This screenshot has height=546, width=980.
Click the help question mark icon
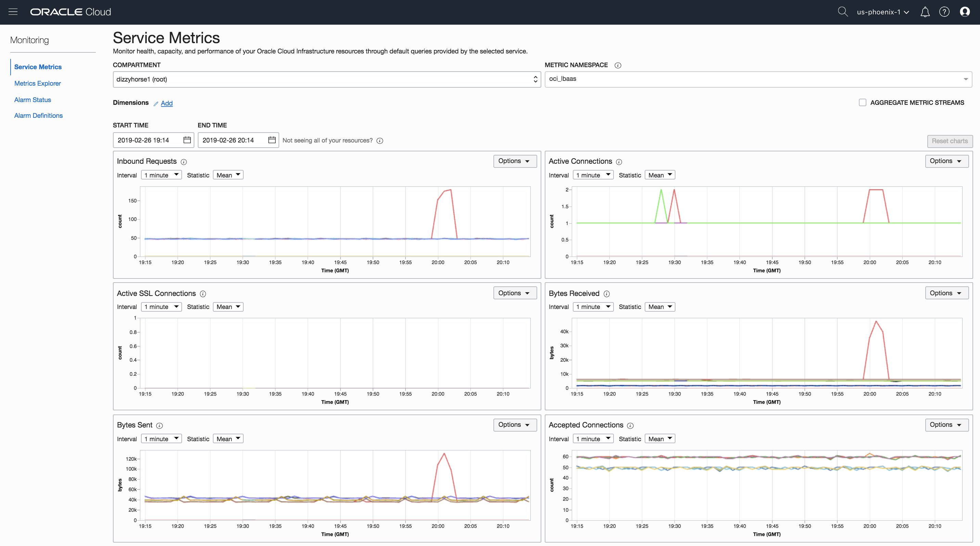point(944,12)
